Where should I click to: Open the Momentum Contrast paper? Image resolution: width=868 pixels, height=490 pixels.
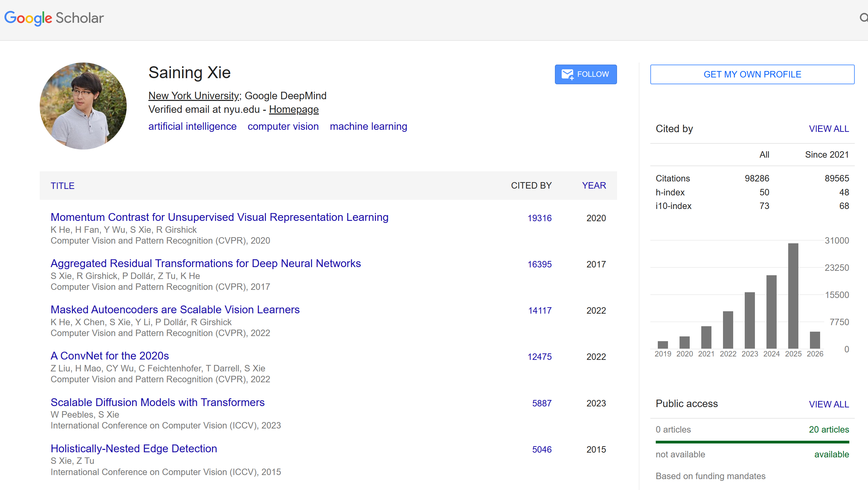coord(219,217)
